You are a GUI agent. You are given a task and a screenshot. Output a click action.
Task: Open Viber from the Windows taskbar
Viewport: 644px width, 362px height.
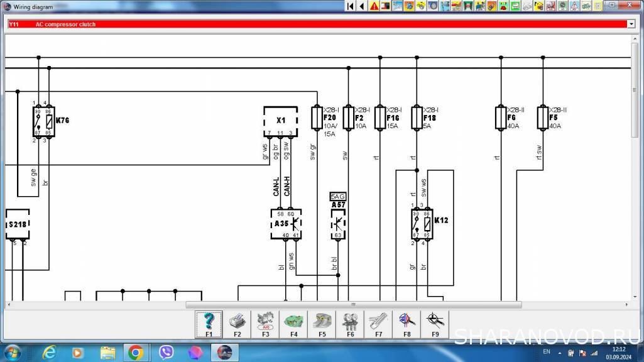tap(166, 352)
